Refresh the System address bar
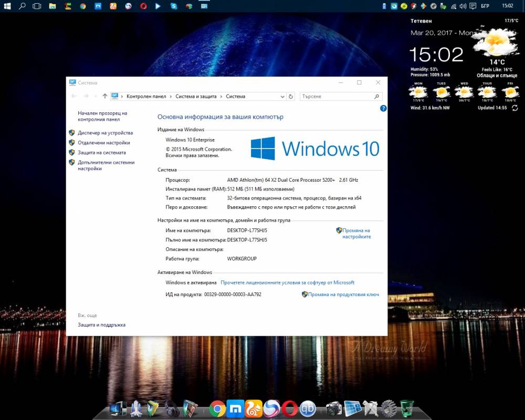Viewport: 525px width, 420px height. (291, 97)
